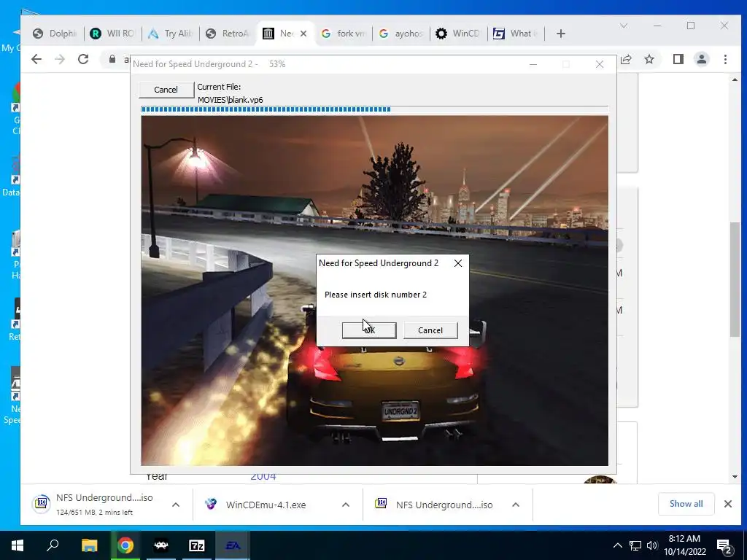
Task: Click the installer progress bar
Action: (x=374, y=109)
